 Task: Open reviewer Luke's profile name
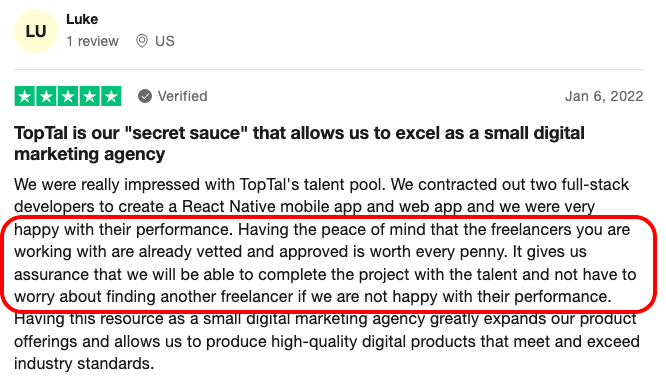tap(82, 19)
